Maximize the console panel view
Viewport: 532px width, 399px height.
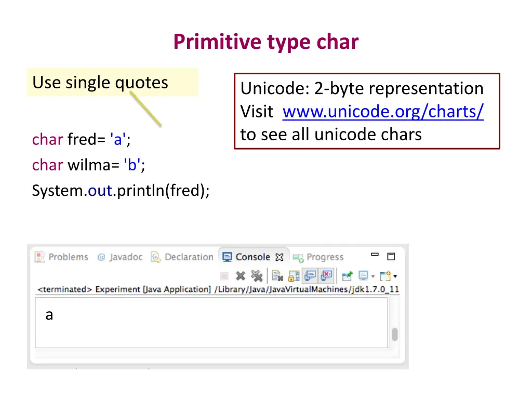pyautogui.click(x=391, y=257)
